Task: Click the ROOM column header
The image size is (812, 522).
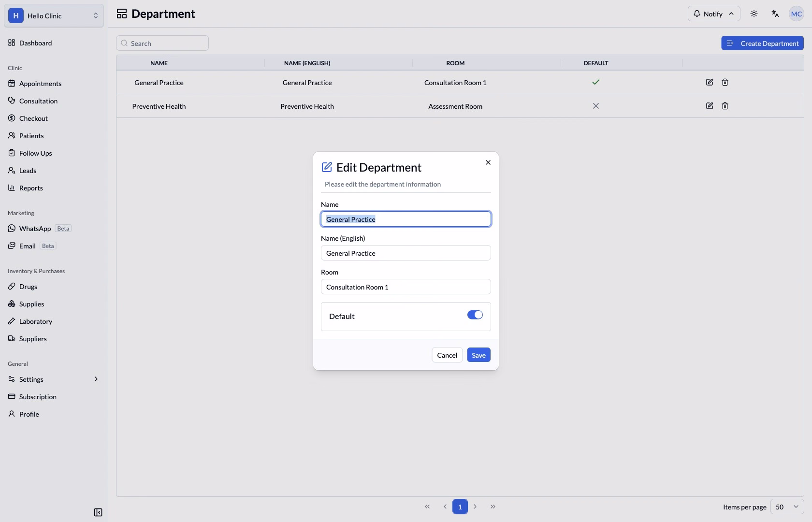Action: coord(455,63)
